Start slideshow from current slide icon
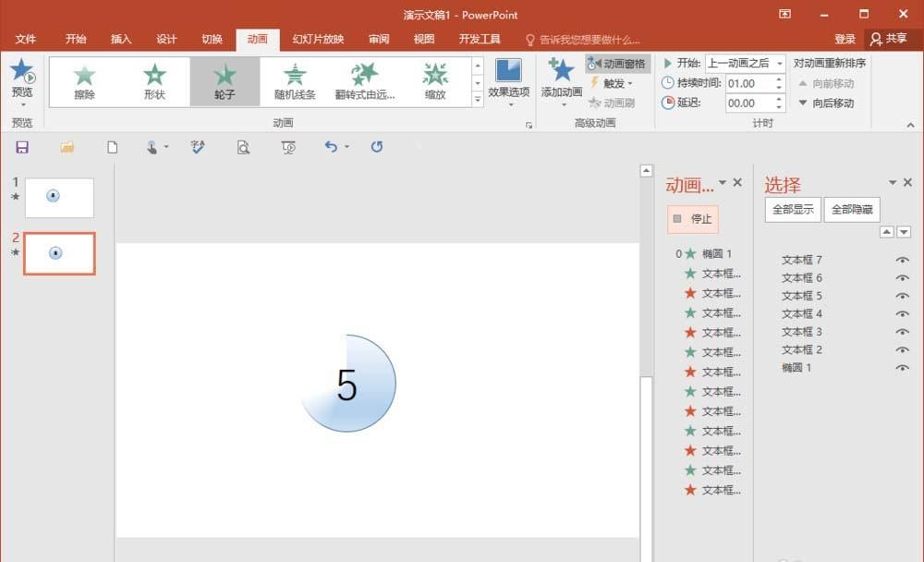924x562 pixels. coord(286,147)
